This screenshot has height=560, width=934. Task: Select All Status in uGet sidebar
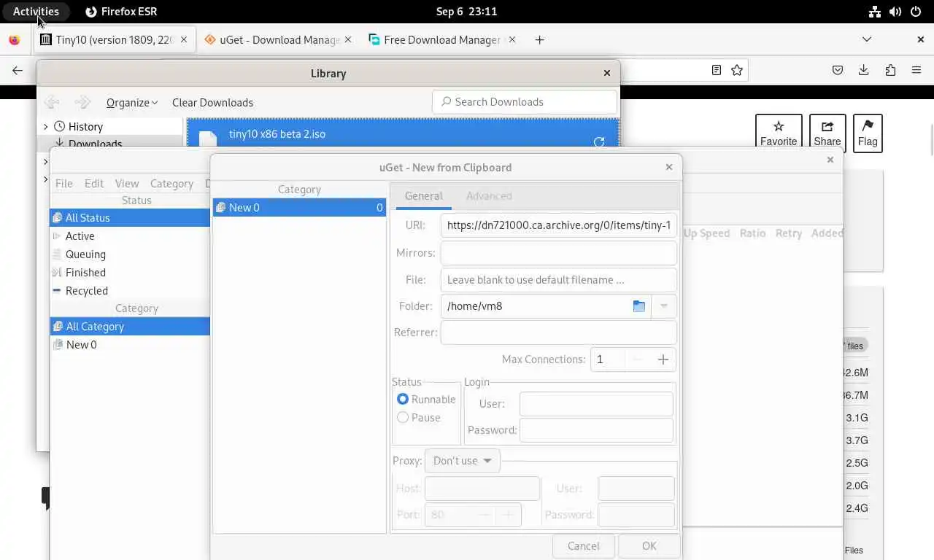(130, 218)
